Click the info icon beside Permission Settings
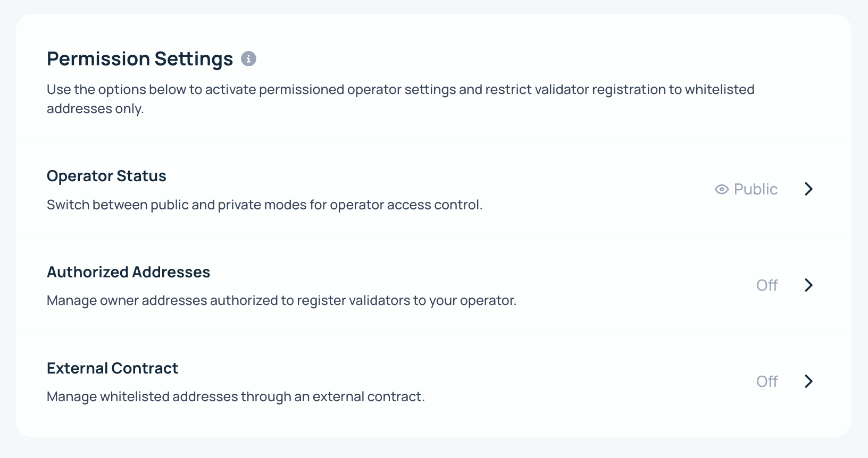The height and width of the screenshot is (458, 868). coord(248,58)
